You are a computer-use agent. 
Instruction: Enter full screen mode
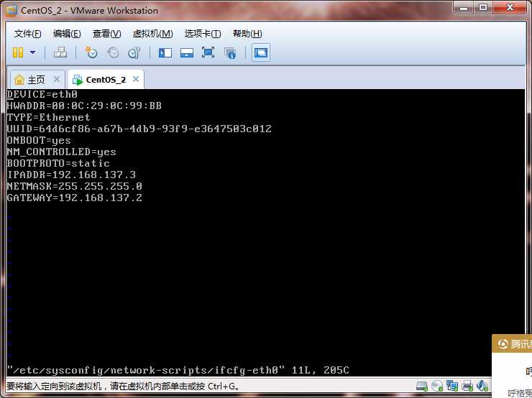(208, 52)
